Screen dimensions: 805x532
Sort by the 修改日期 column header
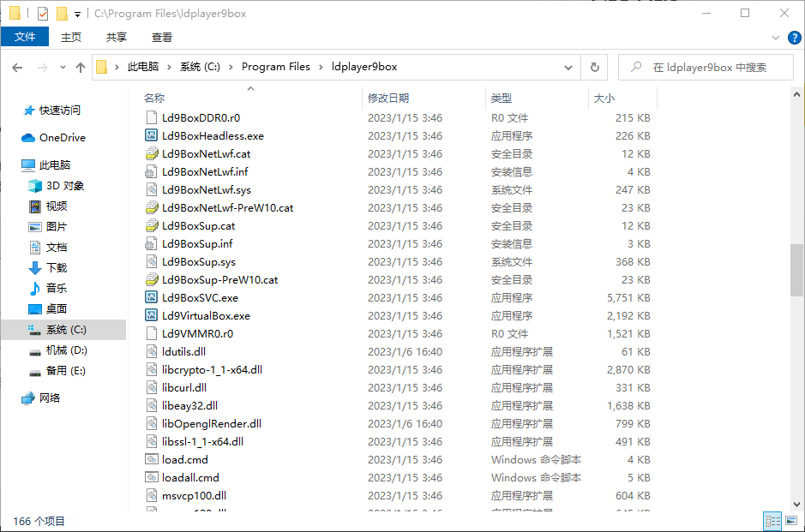388,99
